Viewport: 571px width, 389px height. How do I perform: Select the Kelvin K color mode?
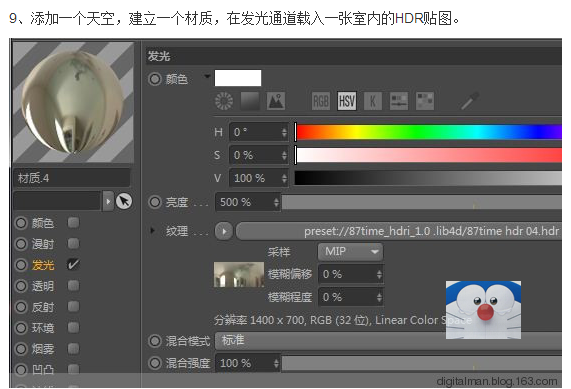[373, 101]
